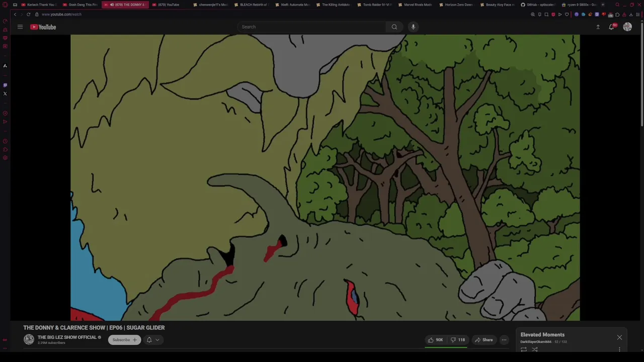Subscribe to the channel
Viewport: 644px width, 362px height.
[124, 340]
